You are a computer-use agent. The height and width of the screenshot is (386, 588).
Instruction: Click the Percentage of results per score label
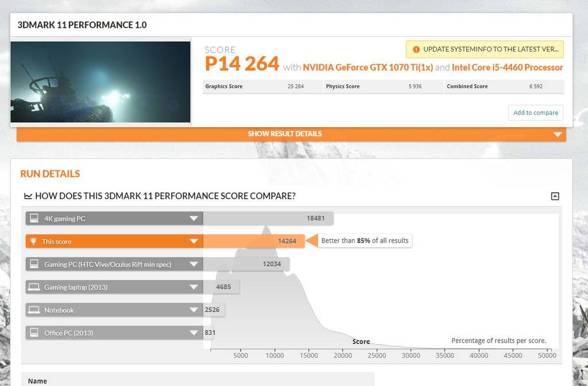(x=499, y=341)
